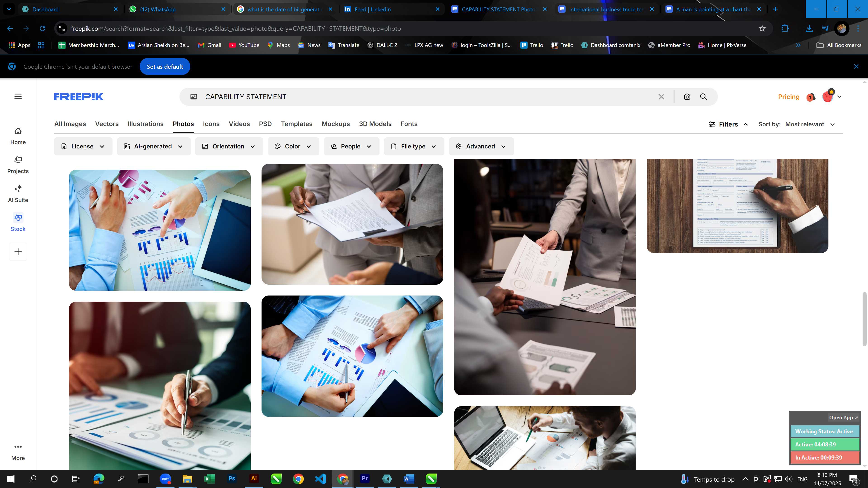This screenshot has width=868, height=488.
Task: Click Open App in the tracker widget
Action: click(843, 417)
